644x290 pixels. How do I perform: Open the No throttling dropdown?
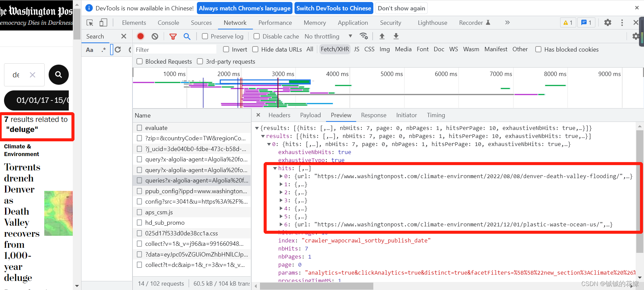(328, 36)
